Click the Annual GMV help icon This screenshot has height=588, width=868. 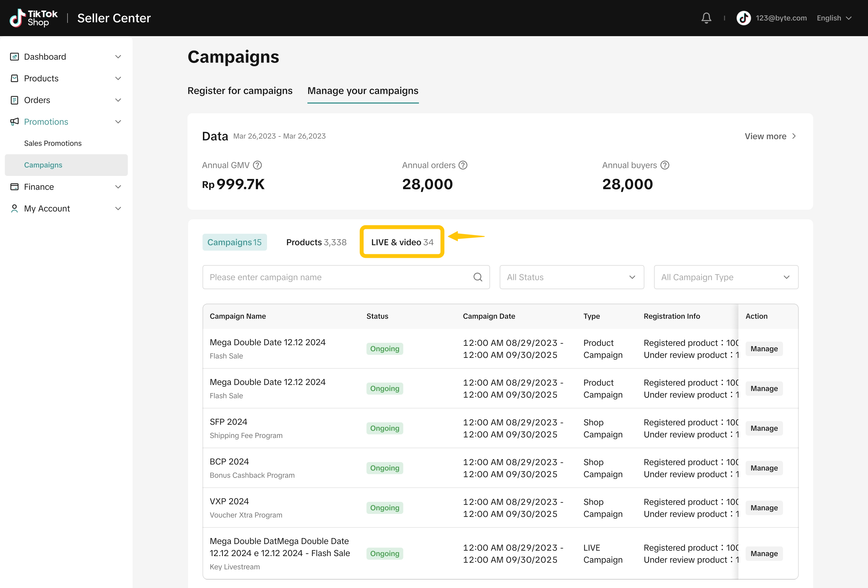pyautogui.click(x=257, y=165)
